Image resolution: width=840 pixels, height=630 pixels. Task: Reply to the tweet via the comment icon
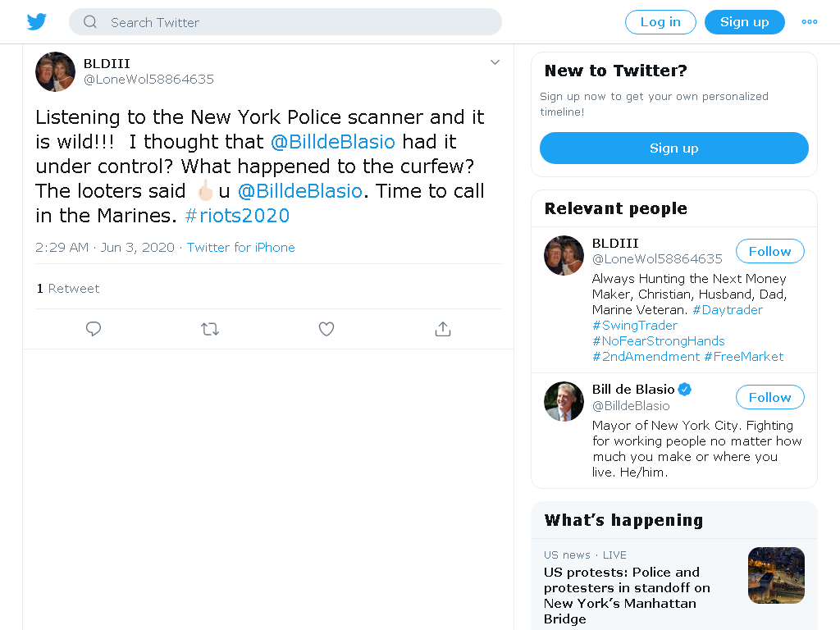(94, 329)
